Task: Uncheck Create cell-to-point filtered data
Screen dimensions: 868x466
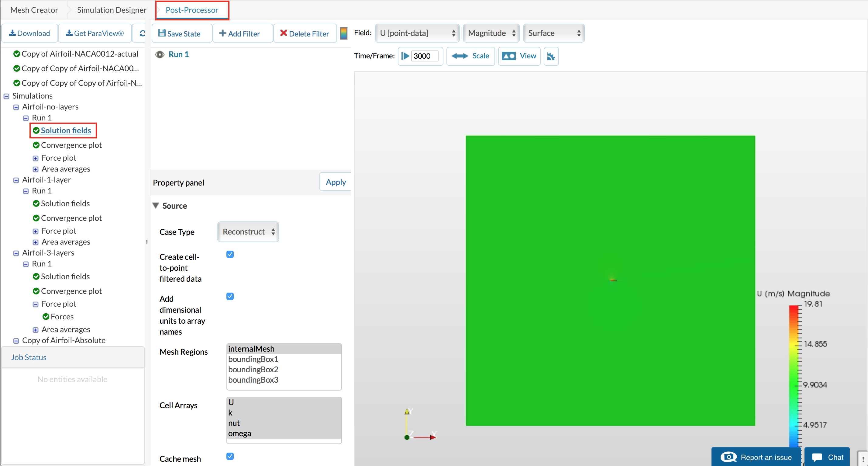Action: [230, 254]
